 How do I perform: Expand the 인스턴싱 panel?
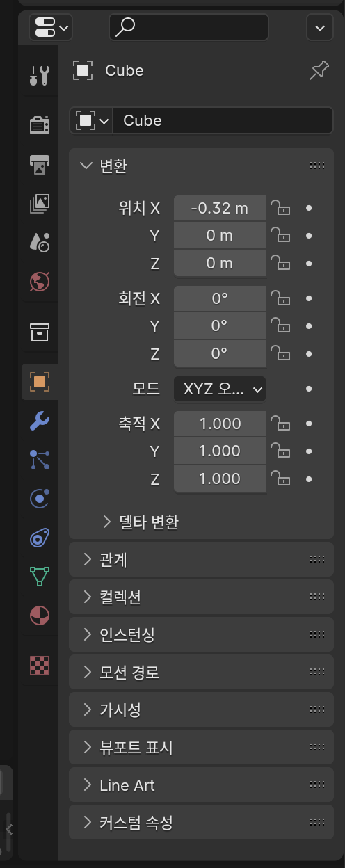201,634
